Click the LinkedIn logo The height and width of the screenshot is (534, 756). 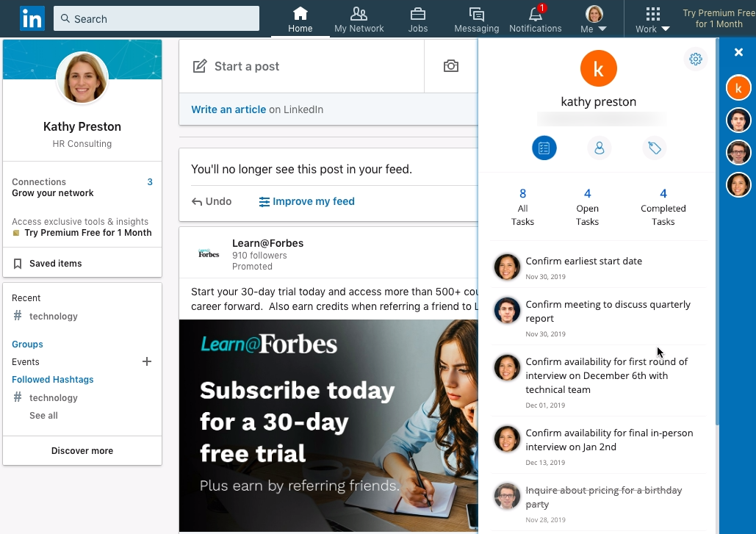click(32, 19)
